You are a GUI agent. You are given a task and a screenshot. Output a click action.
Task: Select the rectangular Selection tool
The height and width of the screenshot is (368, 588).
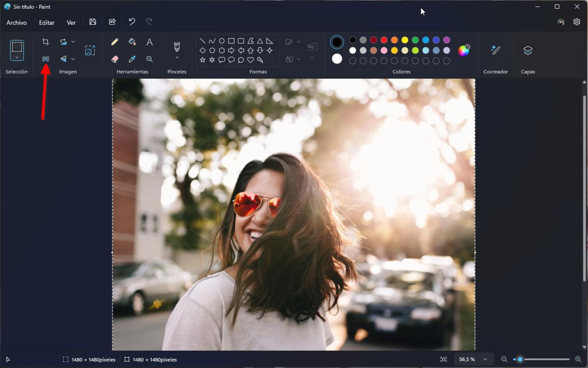pyautogui.click(x=17, y=47)
